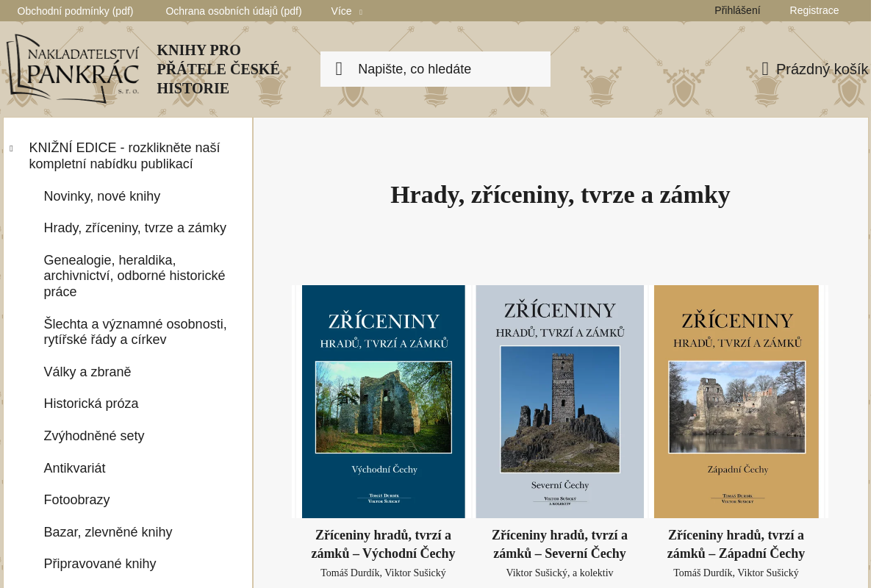Open Antikvariát category
This screenshot has width=882, height=588.
[75, 468]
